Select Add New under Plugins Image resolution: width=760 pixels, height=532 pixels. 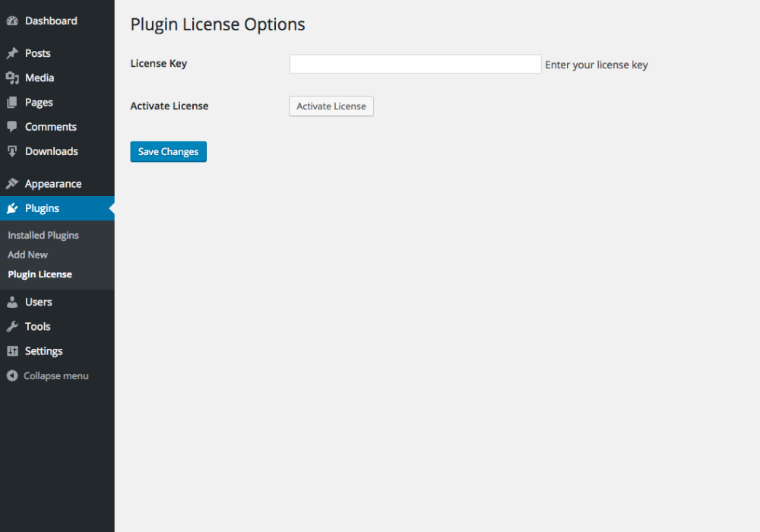pyautogui.click(x=27, y=255)
